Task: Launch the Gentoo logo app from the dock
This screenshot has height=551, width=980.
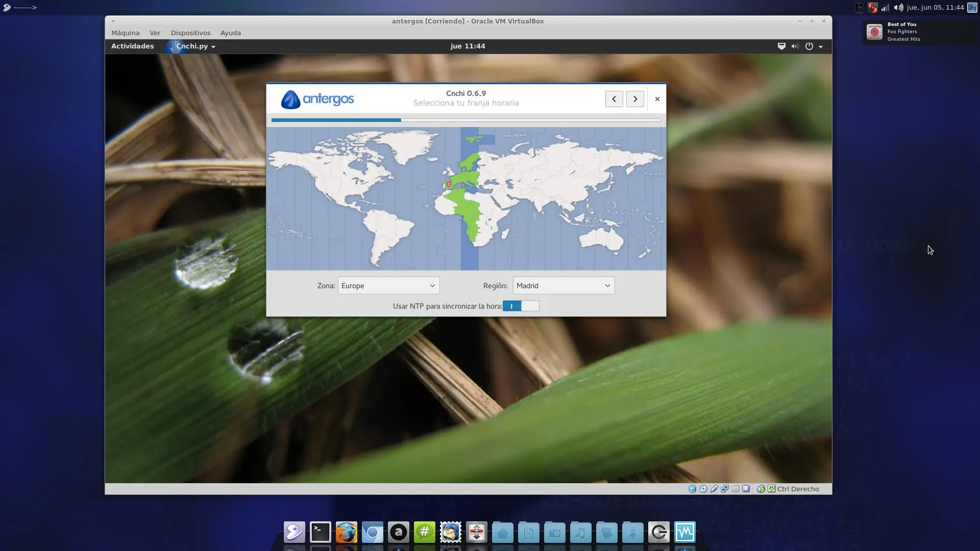Action: tap(295, 532)
